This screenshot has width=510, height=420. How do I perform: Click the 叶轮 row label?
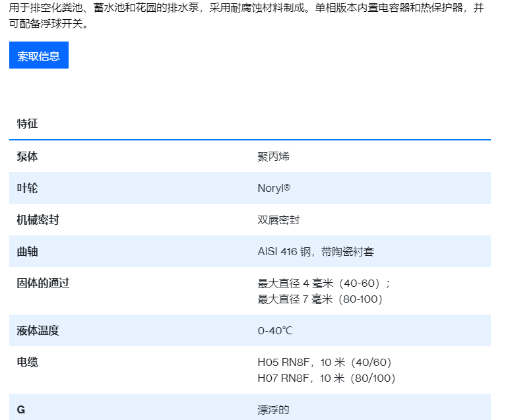[28, 188]
